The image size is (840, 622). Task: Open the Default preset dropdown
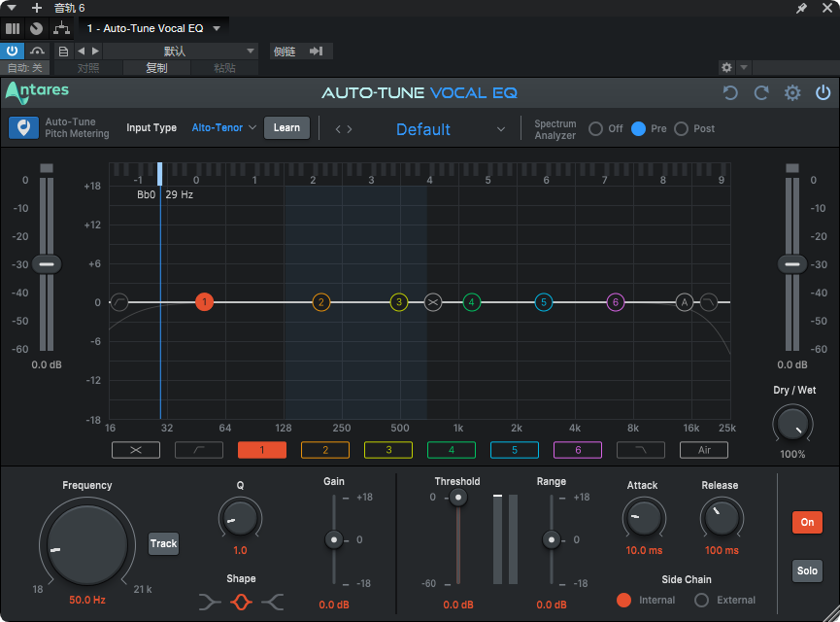pos(451,129)
